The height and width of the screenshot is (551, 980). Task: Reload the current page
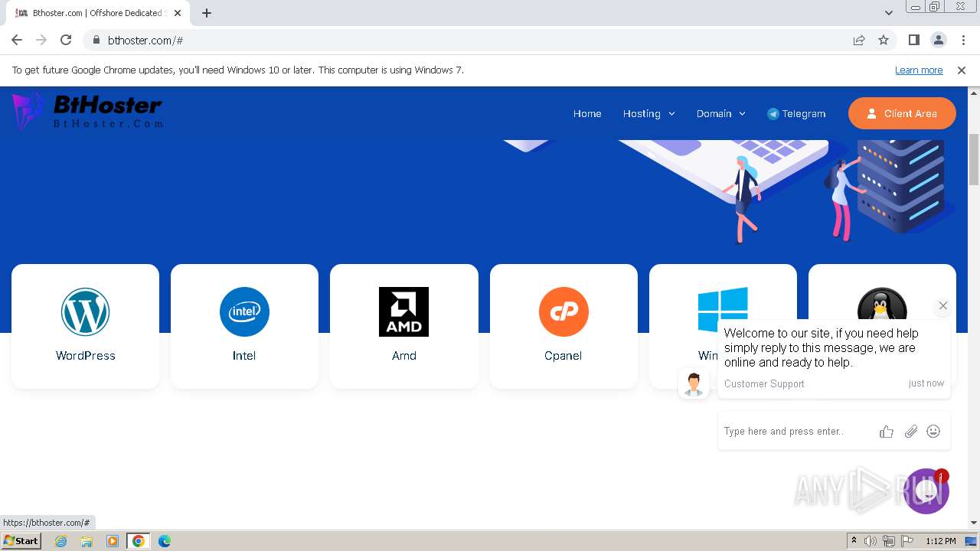(66, 40)
